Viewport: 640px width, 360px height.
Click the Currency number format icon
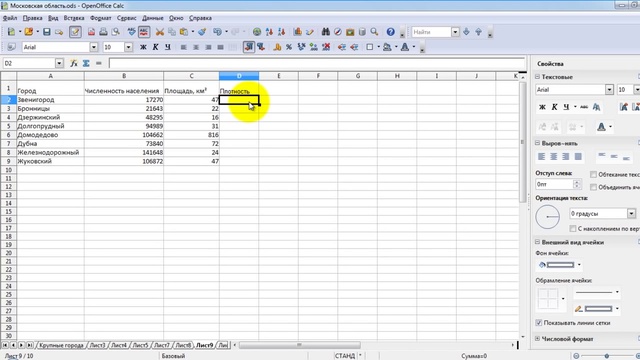click(277, 47)
